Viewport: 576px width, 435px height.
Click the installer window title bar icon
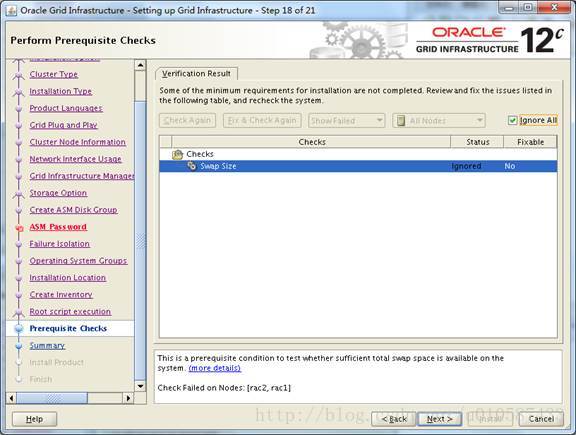(11, 10)
